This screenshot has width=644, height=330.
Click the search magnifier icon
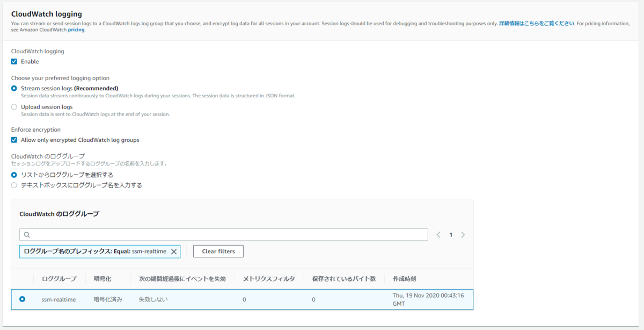(27, 235)
